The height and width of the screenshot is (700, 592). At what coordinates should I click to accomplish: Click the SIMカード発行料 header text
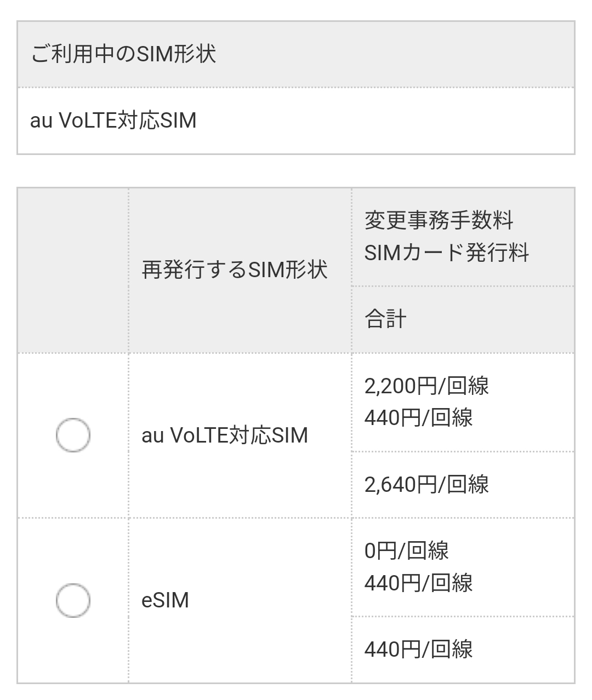pyautogui.click(x=447, y=253)
